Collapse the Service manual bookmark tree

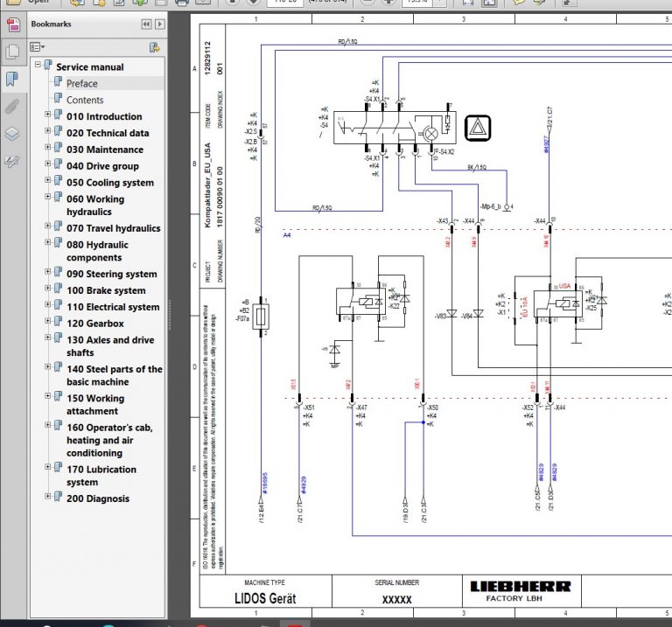click(x=38, y=66)
